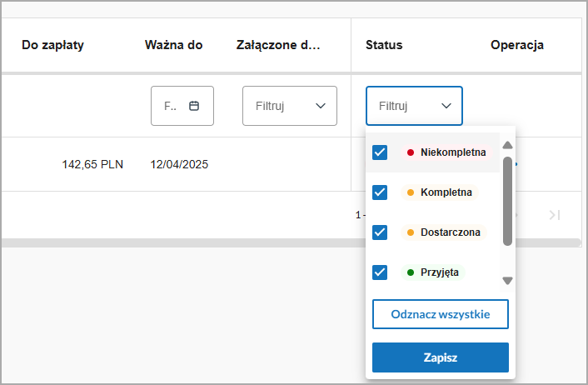
Task: Click the Niekompletna status label
Action: (x=446, y=152)
